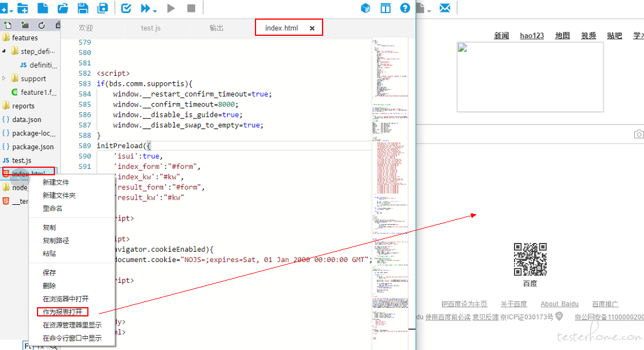This screenshot has height=350, width=644.
Task: Choose 重命名 from context menu
Action: pyautogui.click(x=53, y=208)
